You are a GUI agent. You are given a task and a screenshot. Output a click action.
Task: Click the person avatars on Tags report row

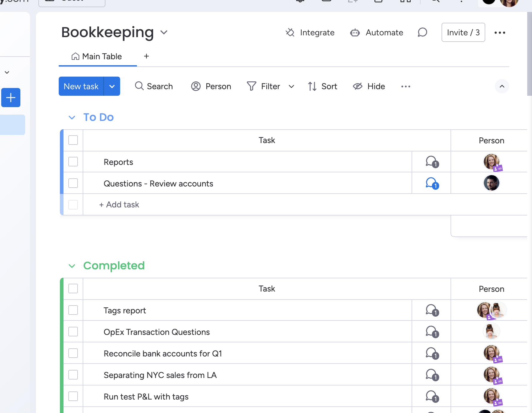point(492,310)
